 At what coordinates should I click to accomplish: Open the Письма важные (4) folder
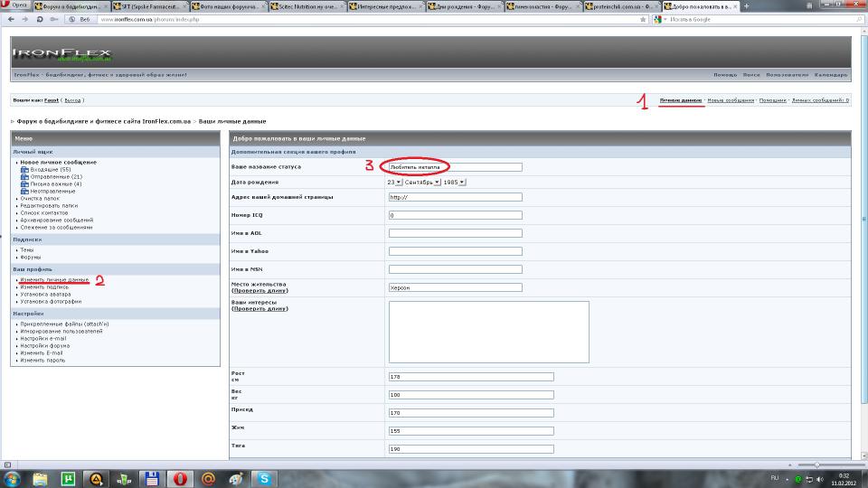tap(56, 183)
